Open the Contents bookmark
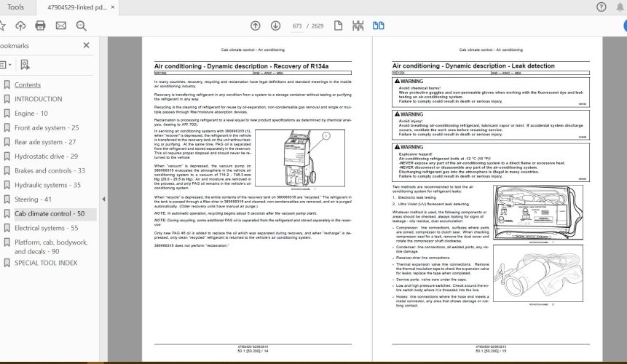This screenshot has height=364, width=627. click(28, 84)
